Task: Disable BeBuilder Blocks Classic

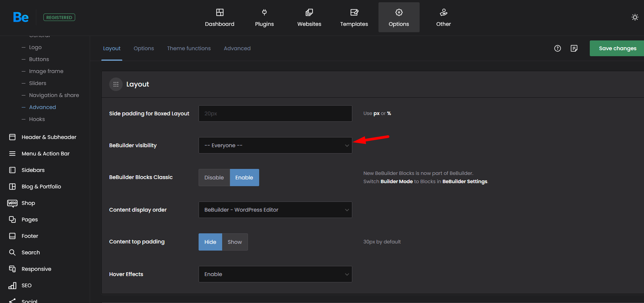Action: [x=214, y=178]
